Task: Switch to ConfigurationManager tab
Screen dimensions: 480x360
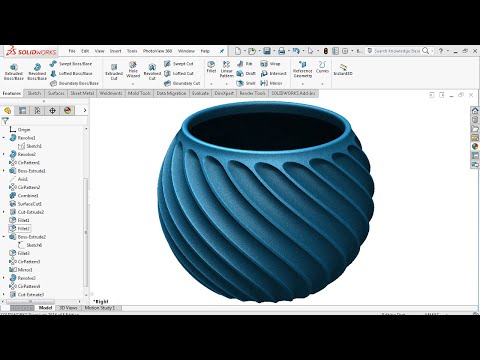Action: coord(37,110)
